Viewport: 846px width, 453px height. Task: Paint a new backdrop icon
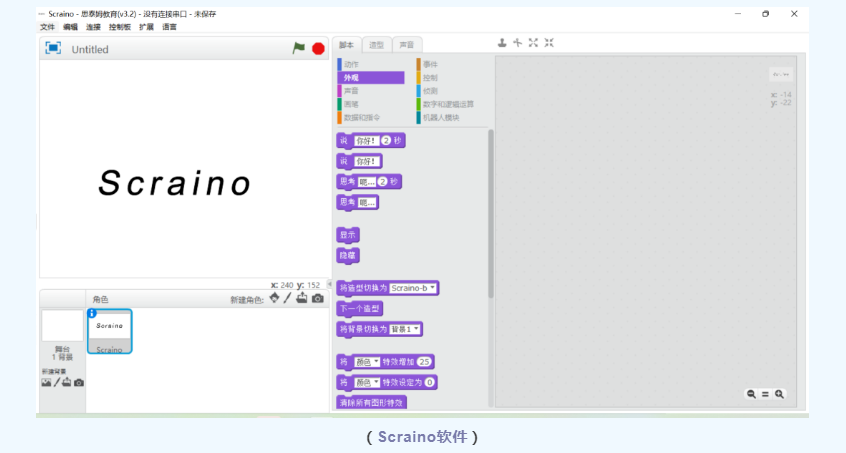coord(57,382)
